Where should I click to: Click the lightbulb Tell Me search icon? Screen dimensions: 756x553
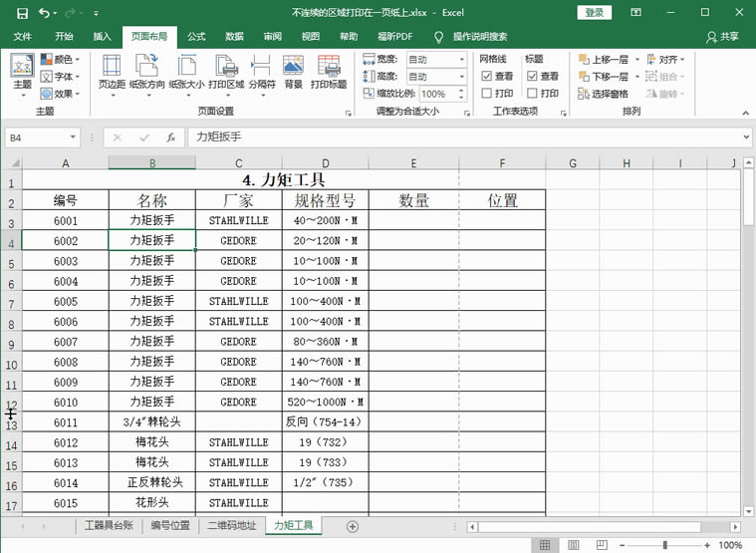coord(438,37)
